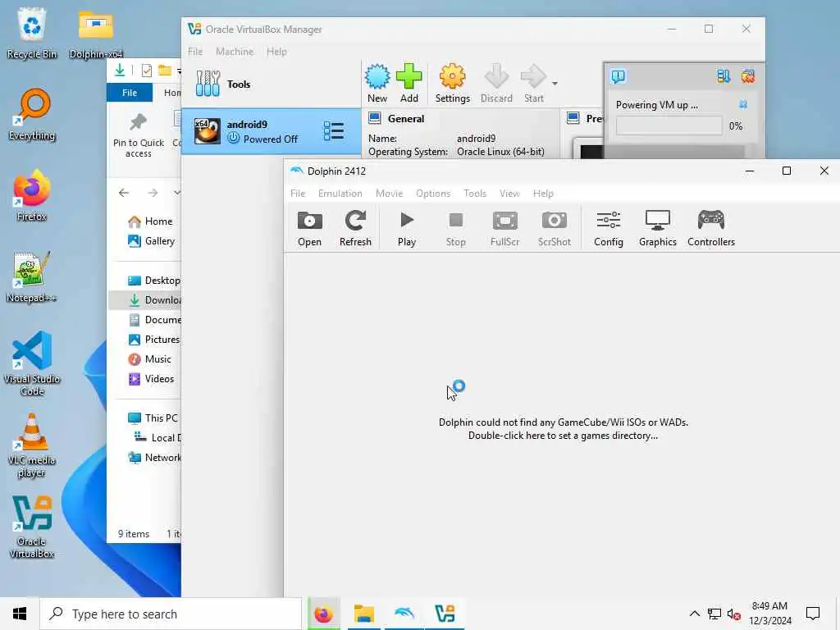840x630 pixels.
Task: Go forward in File Explorer
Action: (153, 193)
